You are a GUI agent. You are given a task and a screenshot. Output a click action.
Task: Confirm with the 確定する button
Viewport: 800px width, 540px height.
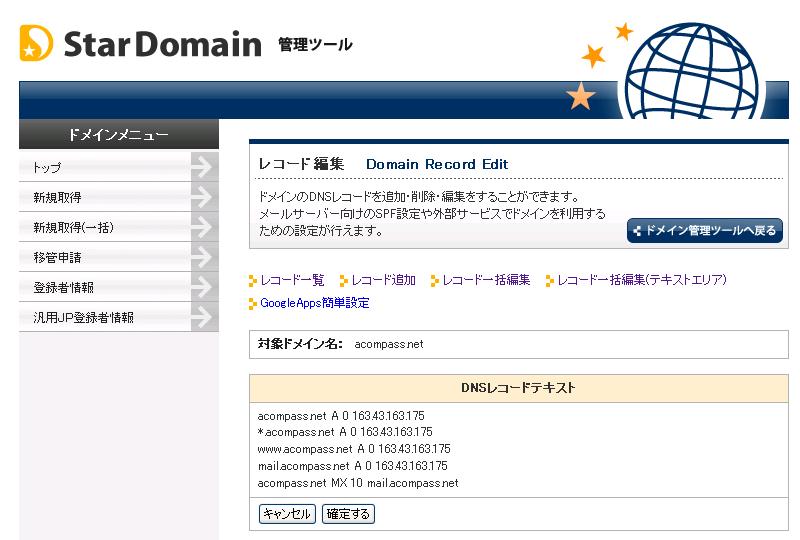[348, 514]
